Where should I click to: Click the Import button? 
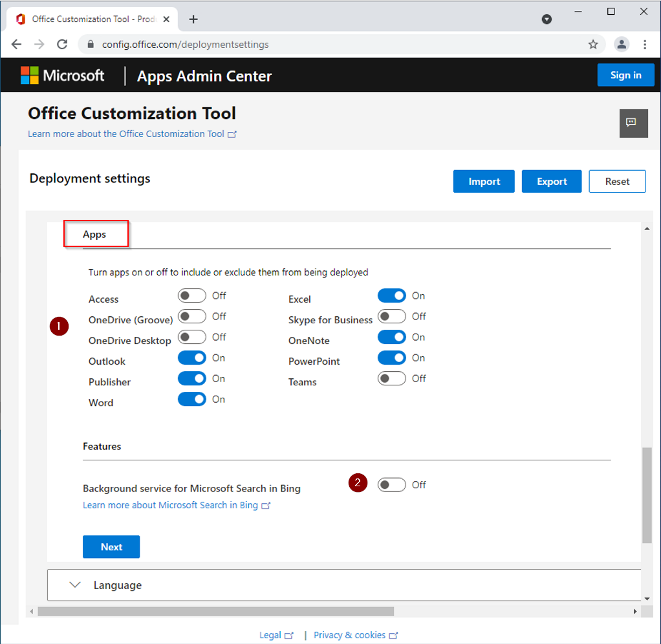[484, 181]
